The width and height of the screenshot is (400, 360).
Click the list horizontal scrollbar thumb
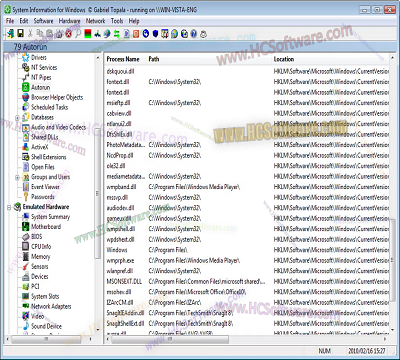click(170, 339)
